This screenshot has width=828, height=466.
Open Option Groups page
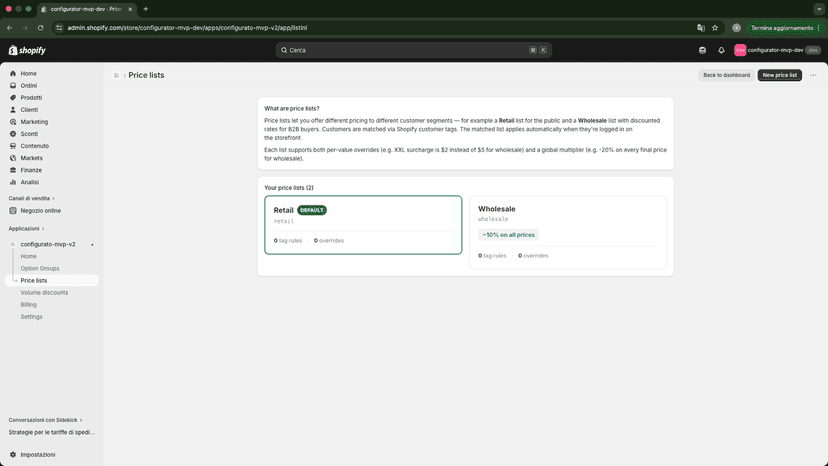tap(40, 268)
